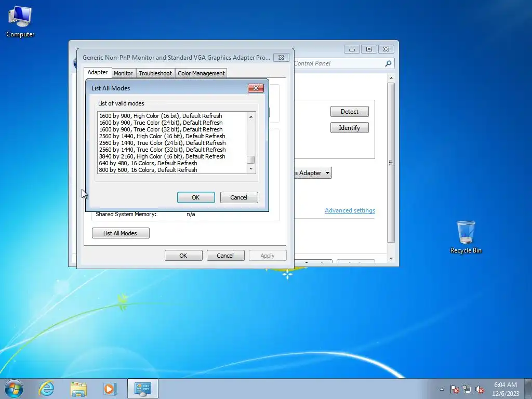Image resolution: width=532 pixels, height=399 pixels.
Task: Open Windows Explorer folder in taskbar
Action: [x=78, y=389]
